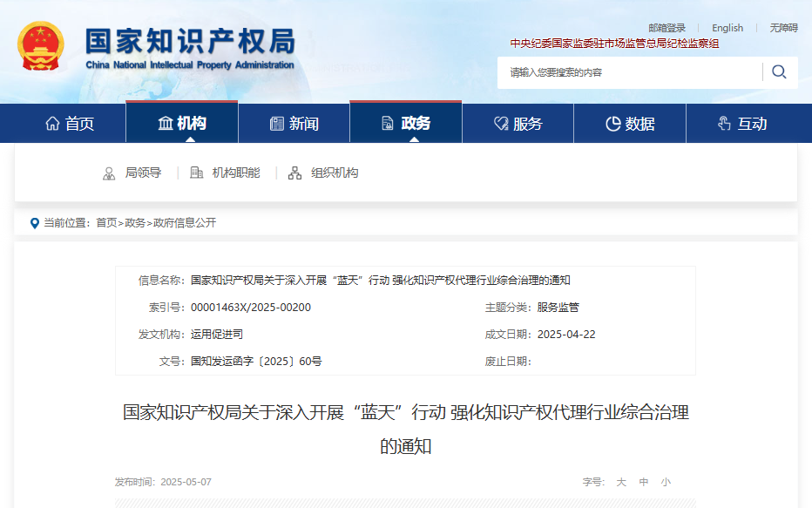Image resolution: width=812 pixels, height=508 pixels.
Task: Click the 数据 pie chart icon
Action: point(613,124)
